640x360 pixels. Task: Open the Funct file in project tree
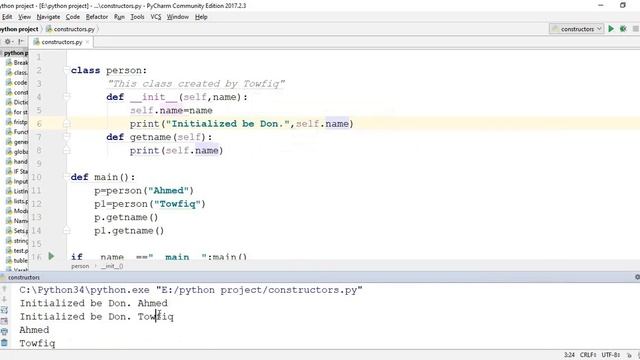(17, 132)
